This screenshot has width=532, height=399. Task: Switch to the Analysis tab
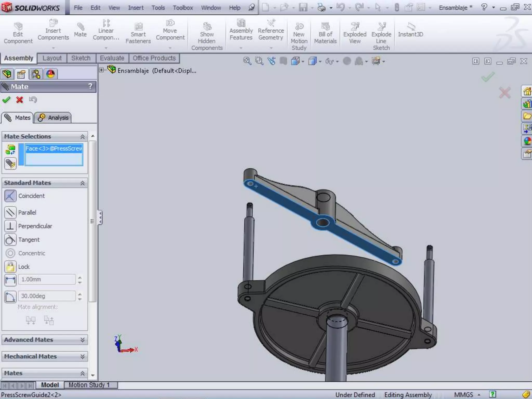pyautogui.click(x=53, y=118)
